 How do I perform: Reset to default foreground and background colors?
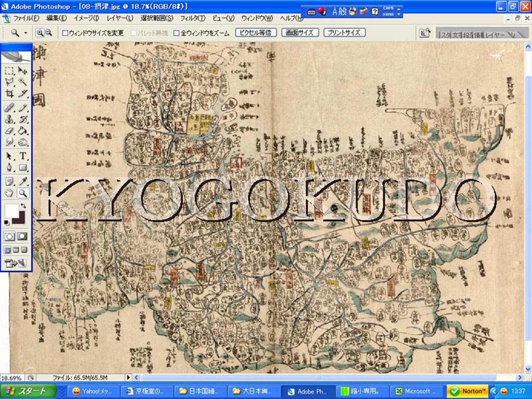point(6,222)
